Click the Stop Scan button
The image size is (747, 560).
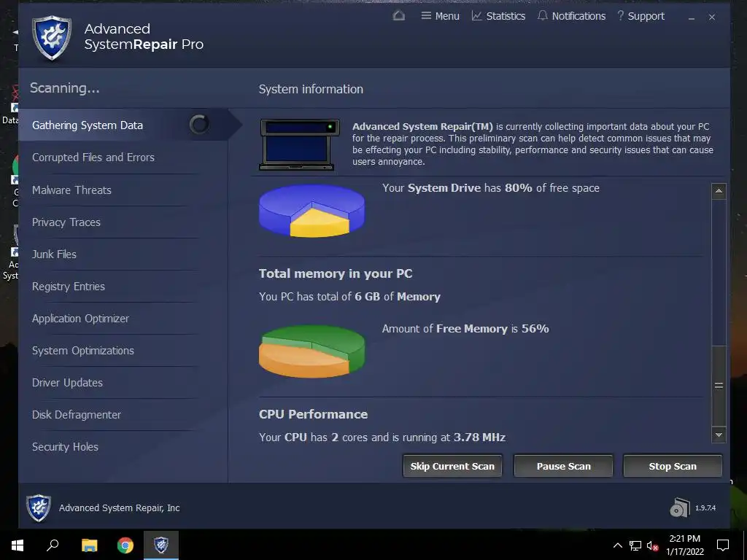click(673, 466)
